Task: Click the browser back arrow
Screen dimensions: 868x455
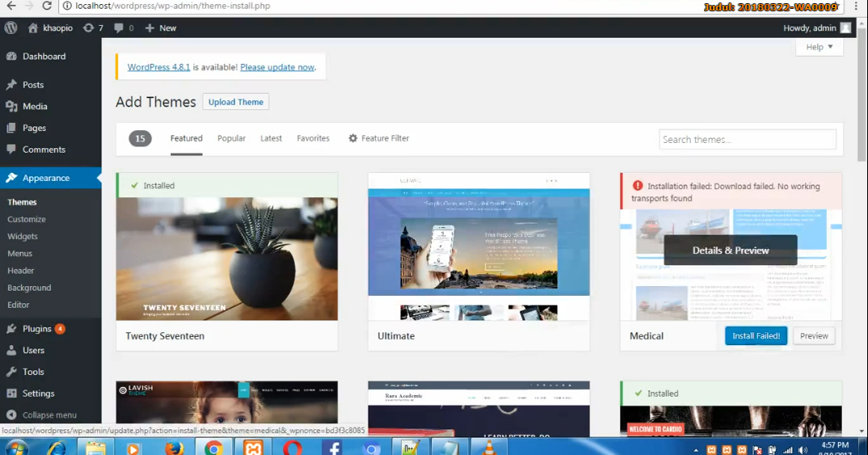Action: (11, 6)
